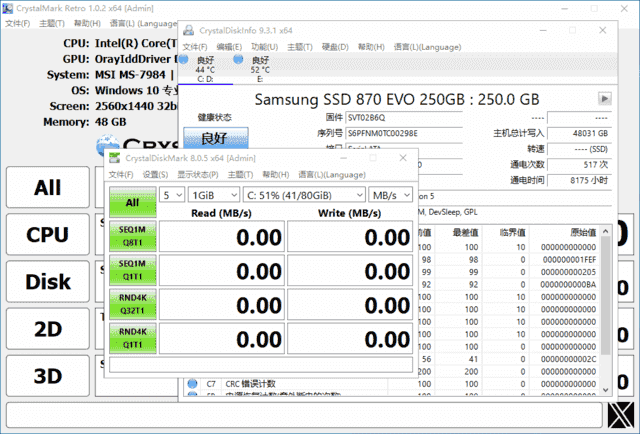The image size is (640, 434).
Task: Start the RND4K Q32T1 benchmark
Action: pos(132,305)
